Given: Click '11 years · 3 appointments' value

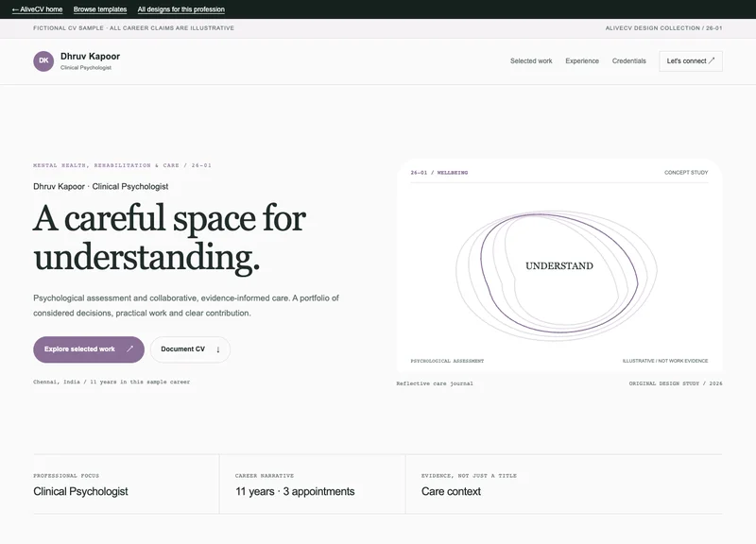Looking at the screenshot, I should (295, 491).
